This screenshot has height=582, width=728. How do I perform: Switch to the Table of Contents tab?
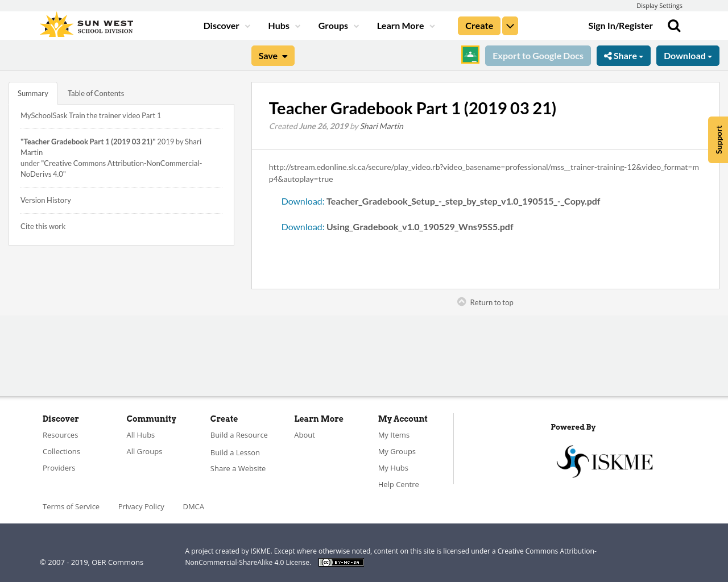[95, 92]
